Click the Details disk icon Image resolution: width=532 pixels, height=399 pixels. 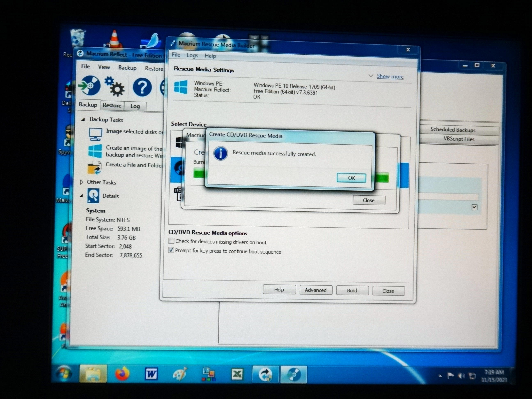pos(93,196)
